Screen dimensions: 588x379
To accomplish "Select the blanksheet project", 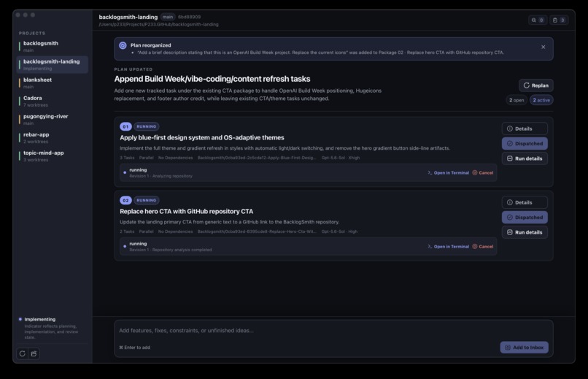I will (x=53, y=83).
